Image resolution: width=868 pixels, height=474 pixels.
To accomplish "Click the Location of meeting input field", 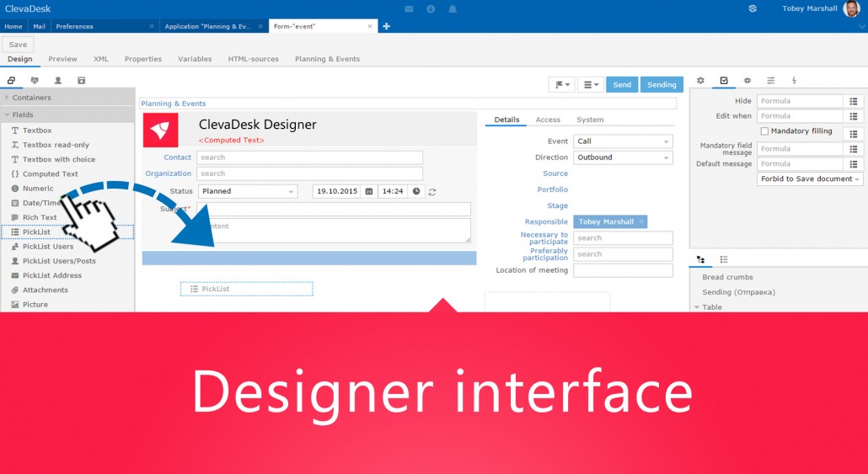I will (624, 270).
